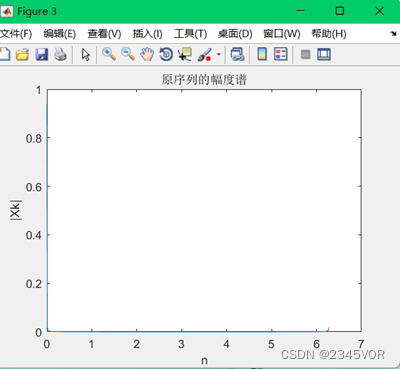Click the x-axis label n
Screen dimensions: 400x369
204,360
